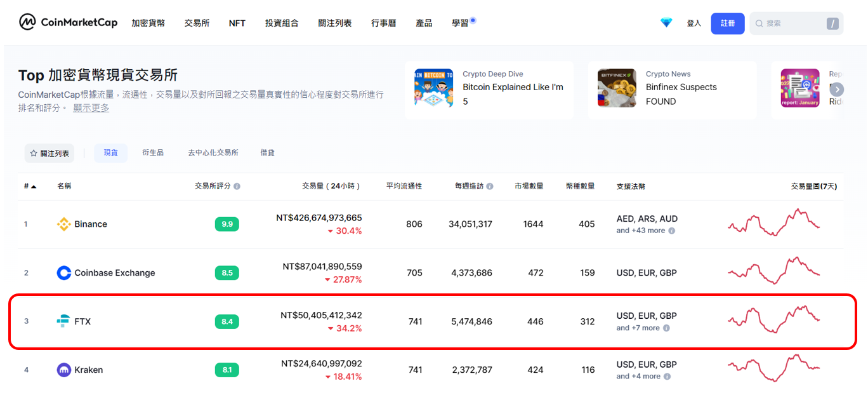Screen dimensions: 868x402
Task: Click the 登入 link
Action: [x=694, y=23]
